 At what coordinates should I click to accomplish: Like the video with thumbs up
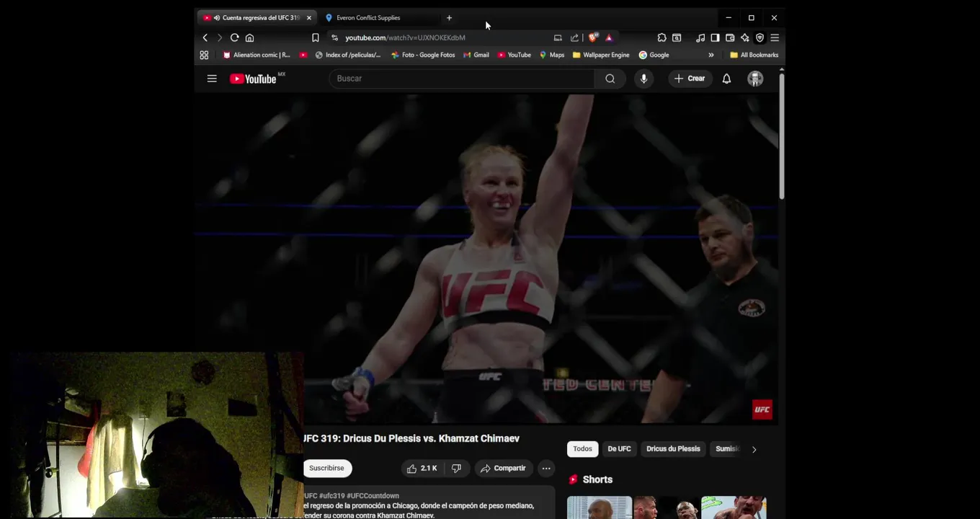coord(422,469)
